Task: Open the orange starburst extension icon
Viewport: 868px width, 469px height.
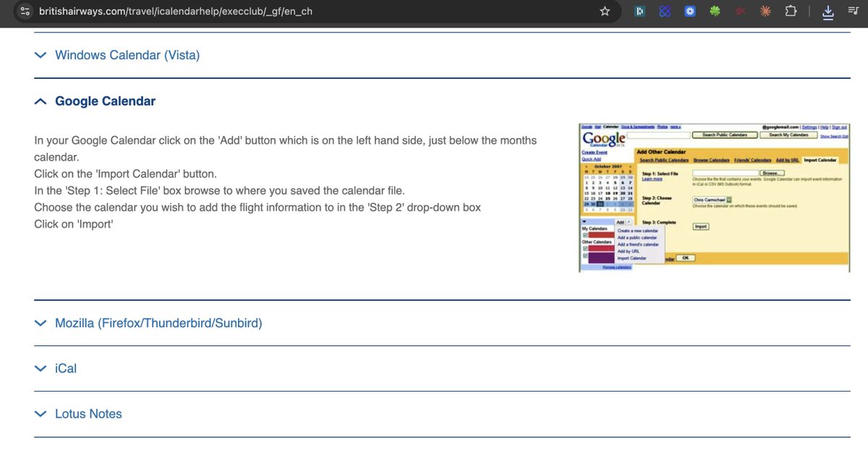Action: point(765,12)
